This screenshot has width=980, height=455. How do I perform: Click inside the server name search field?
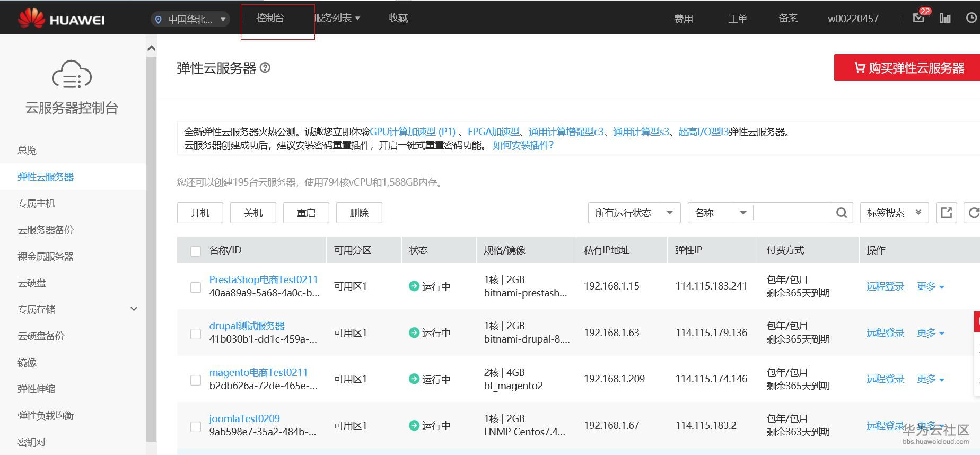click(x=794, y=213)
